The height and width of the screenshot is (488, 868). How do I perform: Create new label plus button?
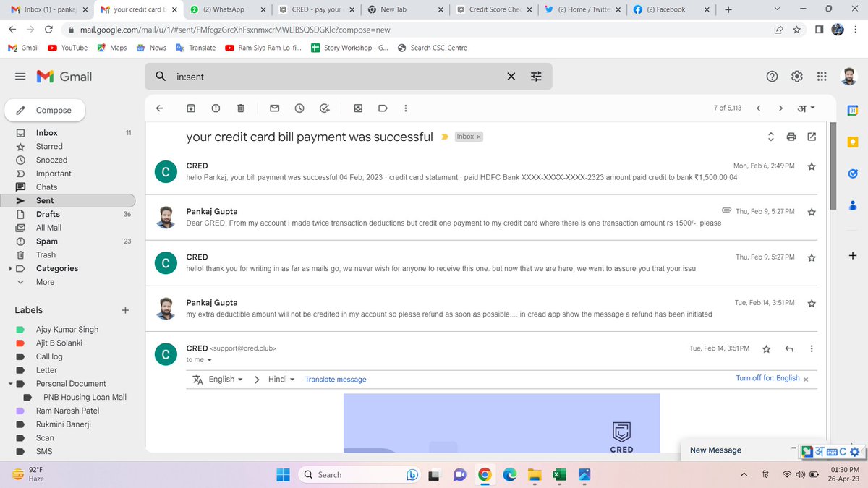[125, 310]
